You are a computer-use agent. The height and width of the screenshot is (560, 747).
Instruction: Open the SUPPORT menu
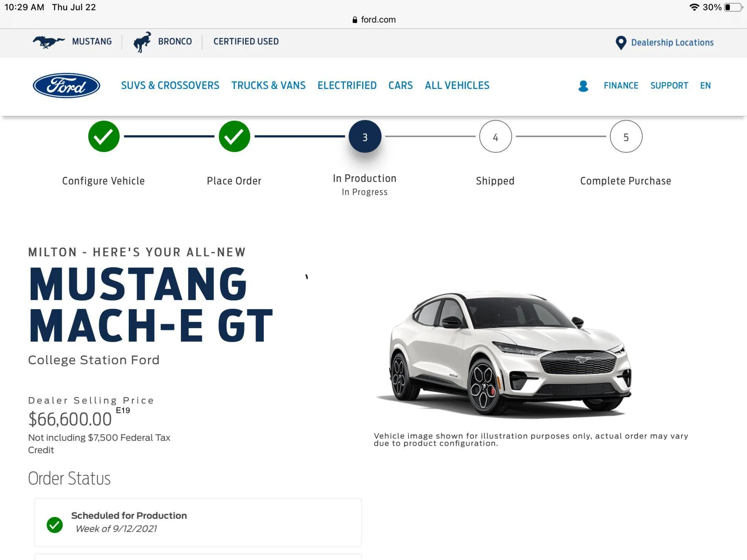tap(669, 85)
